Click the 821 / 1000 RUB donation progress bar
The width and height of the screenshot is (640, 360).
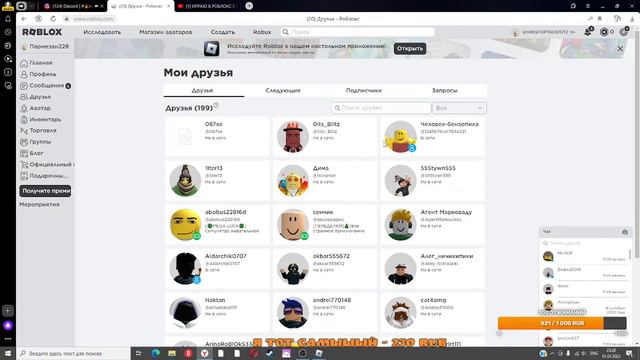562,323
